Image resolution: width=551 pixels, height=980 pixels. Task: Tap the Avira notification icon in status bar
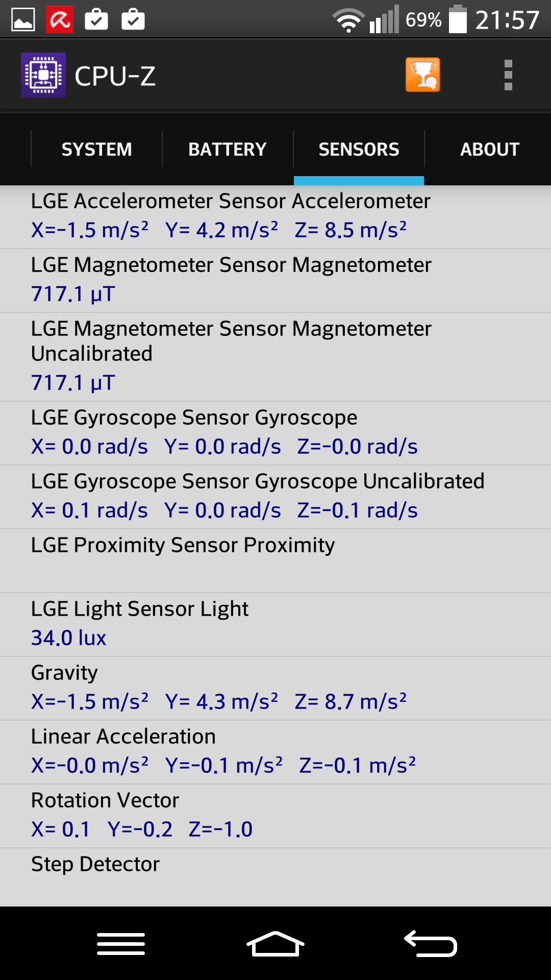tap(60, 20)
